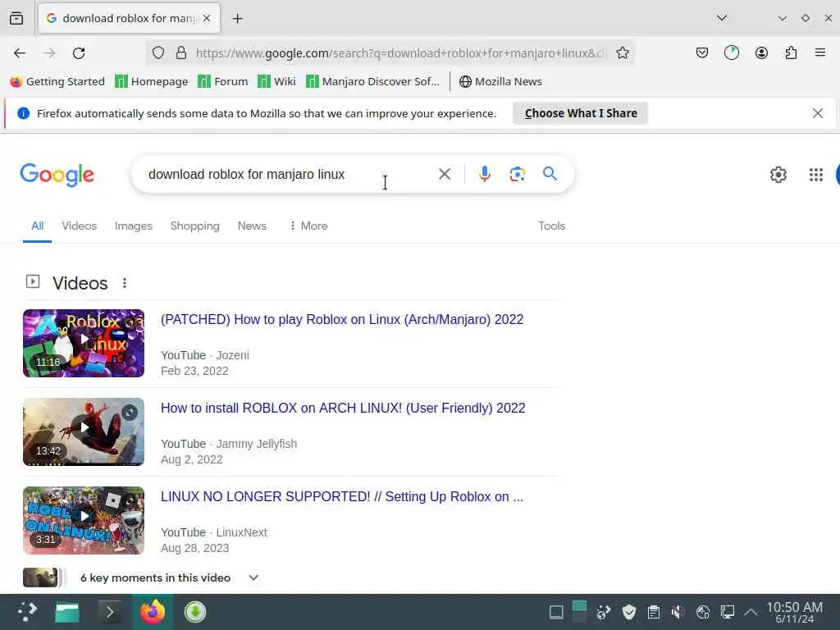Screen dimensions: 840x630
Task: Open the Firefox View tab icon
Action: (x=16, y=18)
